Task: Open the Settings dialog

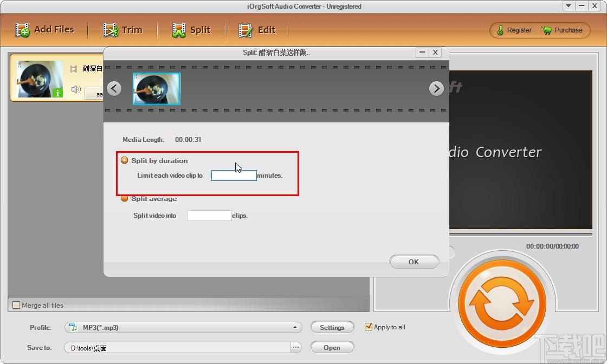Action: (x=332, y=327)
